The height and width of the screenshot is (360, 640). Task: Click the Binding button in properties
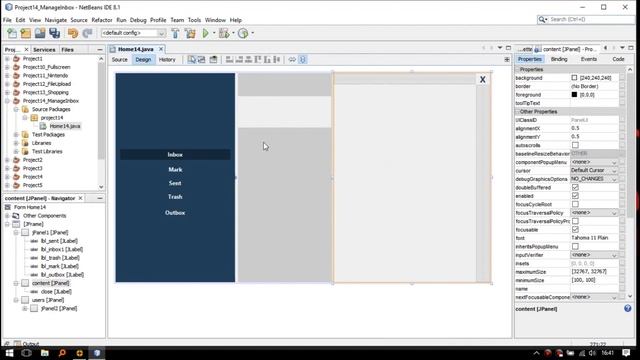pyautogui.click(x=559, y=59)
